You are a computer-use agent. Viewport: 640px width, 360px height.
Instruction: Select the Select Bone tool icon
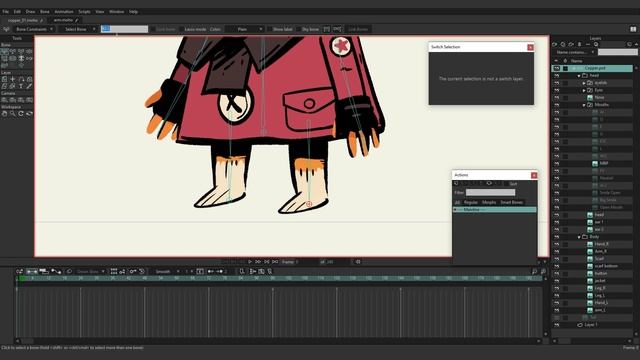4,51
